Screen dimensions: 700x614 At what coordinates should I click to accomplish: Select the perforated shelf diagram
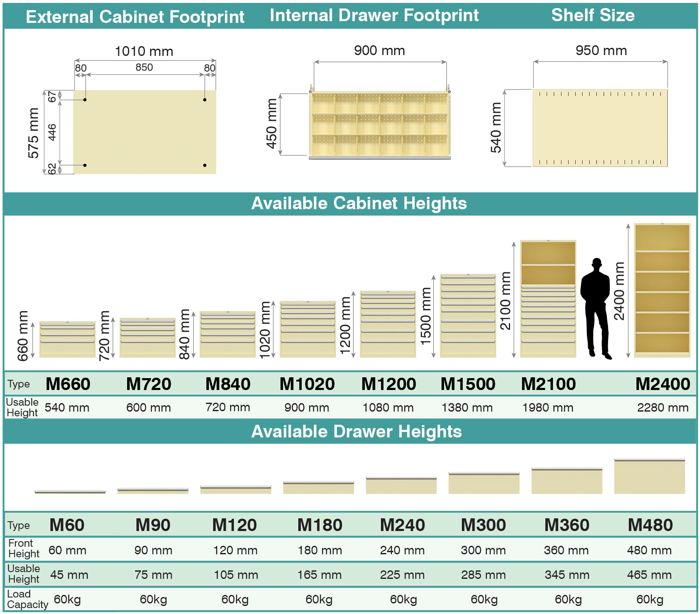600,128
